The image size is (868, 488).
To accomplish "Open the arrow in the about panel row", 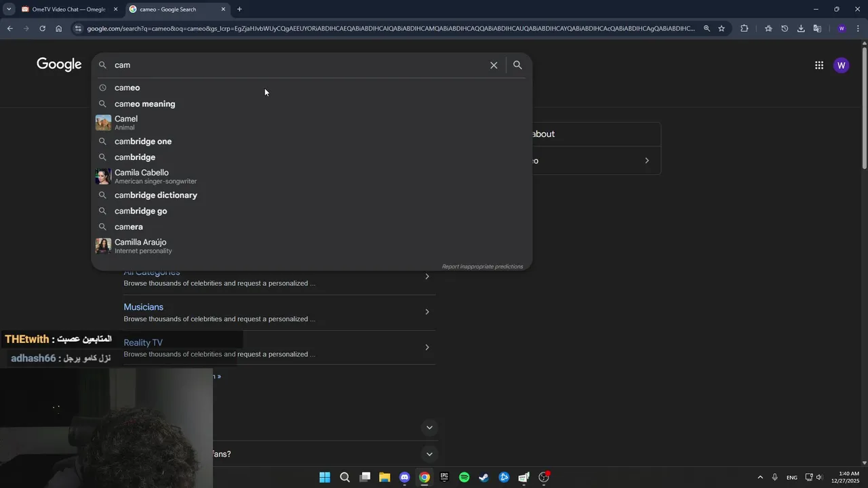I will tap(647, 161).
